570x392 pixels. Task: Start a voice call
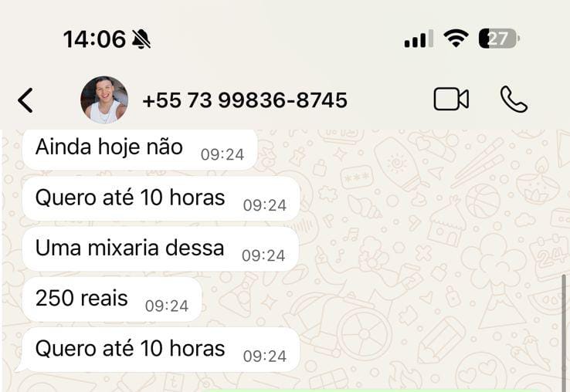click(x=514, y=100)
